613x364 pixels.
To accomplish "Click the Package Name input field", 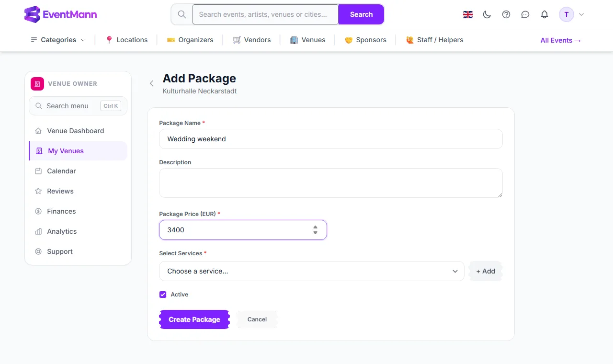I will point(331,139).
